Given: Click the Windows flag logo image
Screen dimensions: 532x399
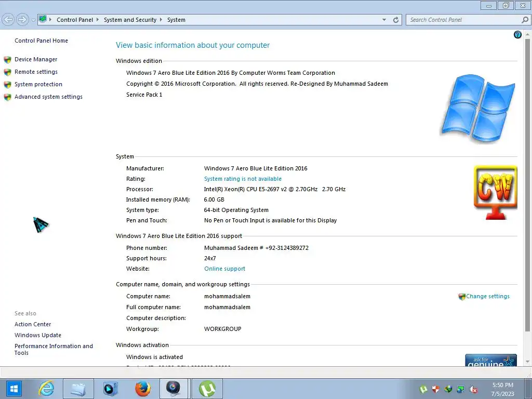Looking at the screenshot, I should click(478, 108).
